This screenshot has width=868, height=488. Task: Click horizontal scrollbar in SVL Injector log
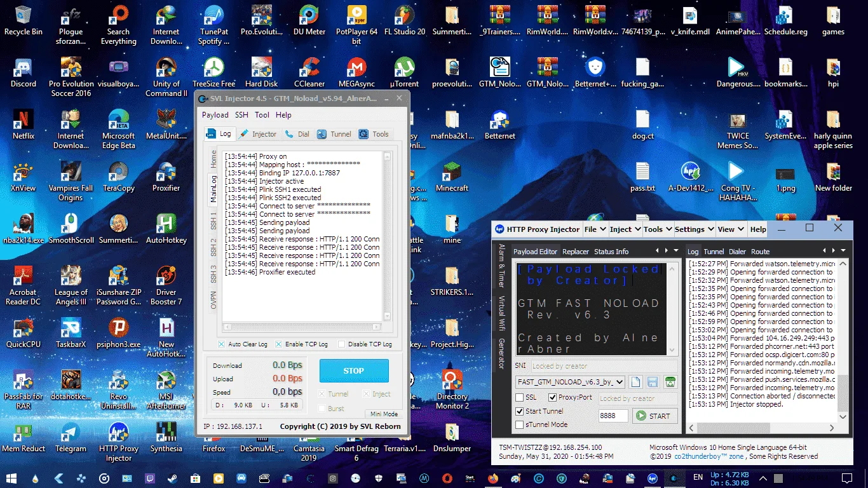301,328
